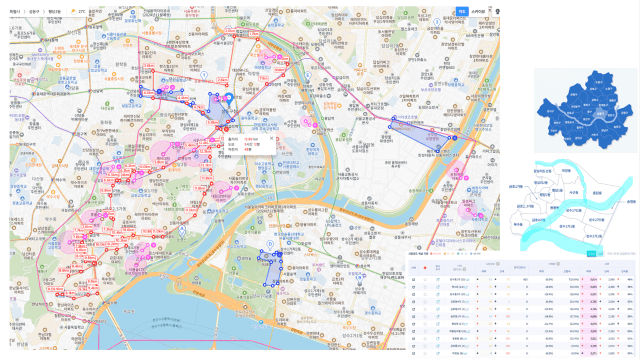Switch to the 지도 map view tab
The width and height of the screenshot is (640, 360).
[x=462, y=11]
